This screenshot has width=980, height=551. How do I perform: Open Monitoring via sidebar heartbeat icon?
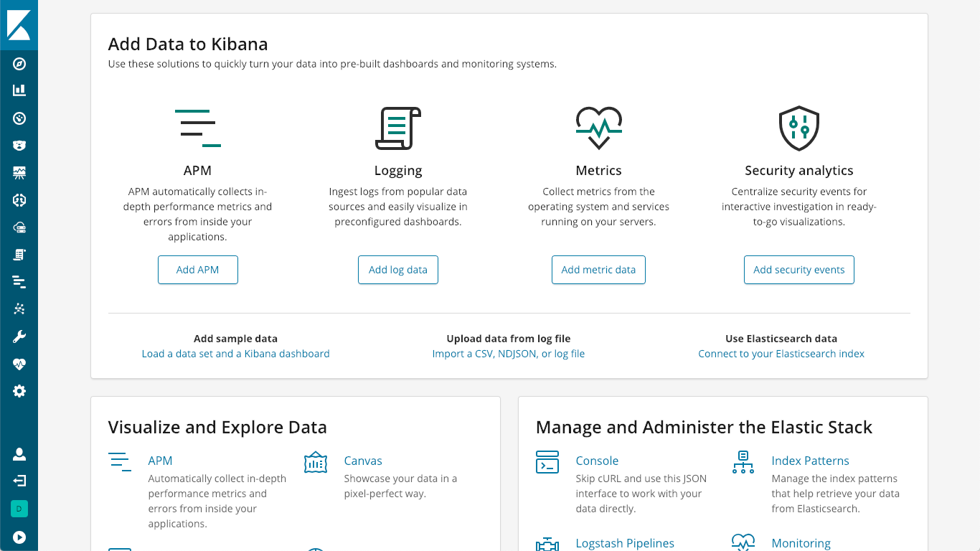pyautogui.click(x=19, y=364)
